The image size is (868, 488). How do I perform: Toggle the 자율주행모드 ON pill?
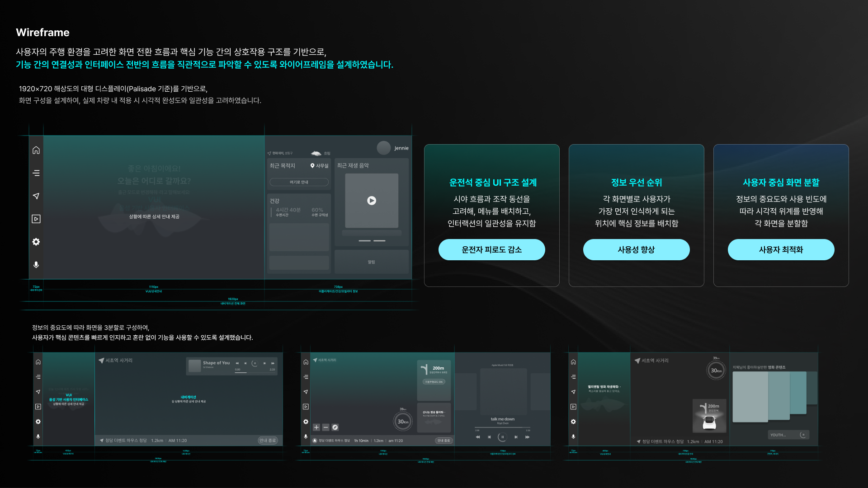coord(434,382)
